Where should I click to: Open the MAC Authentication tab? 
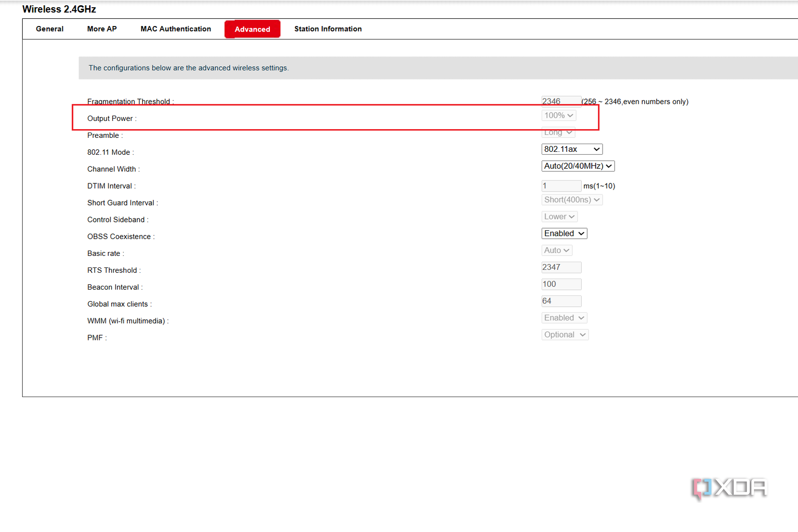[x=176, y=29]
